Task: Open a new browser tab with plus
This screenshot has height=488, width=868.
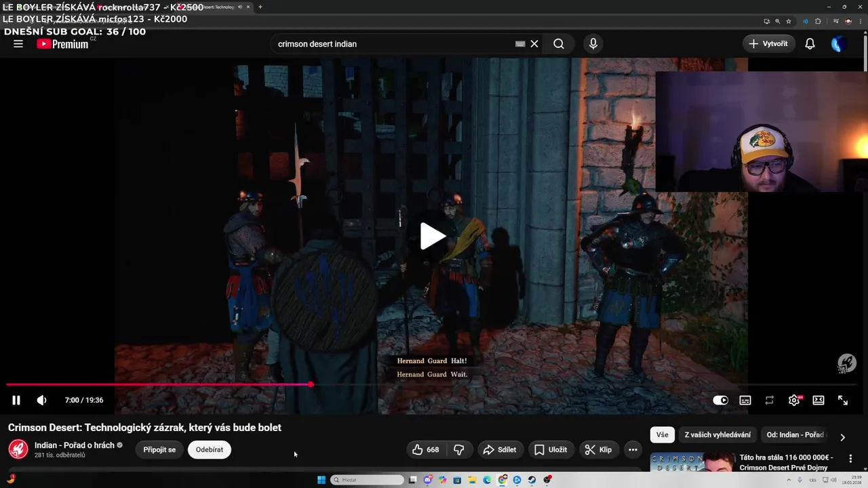Action: (260, 7)
